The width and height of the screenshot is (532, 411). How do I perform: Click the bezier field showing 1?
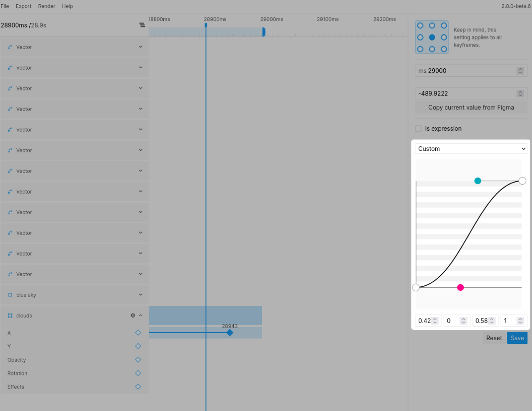[x=514, y=321]
